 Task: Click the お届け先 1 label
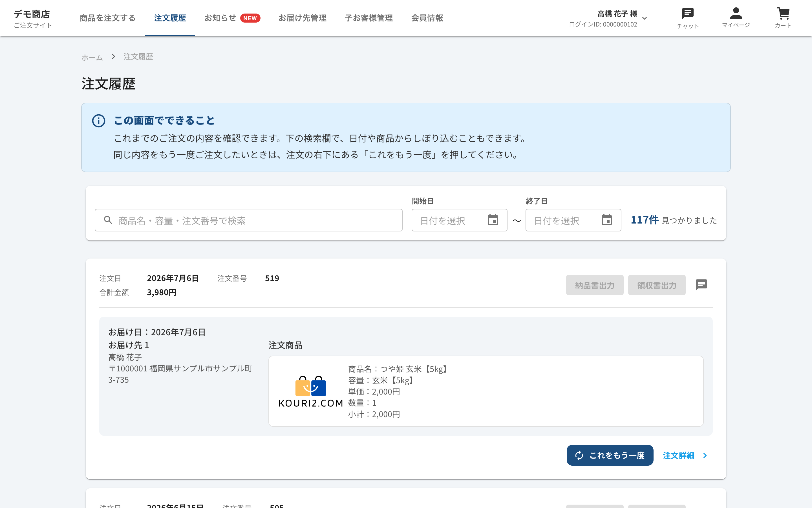[129, 345]
